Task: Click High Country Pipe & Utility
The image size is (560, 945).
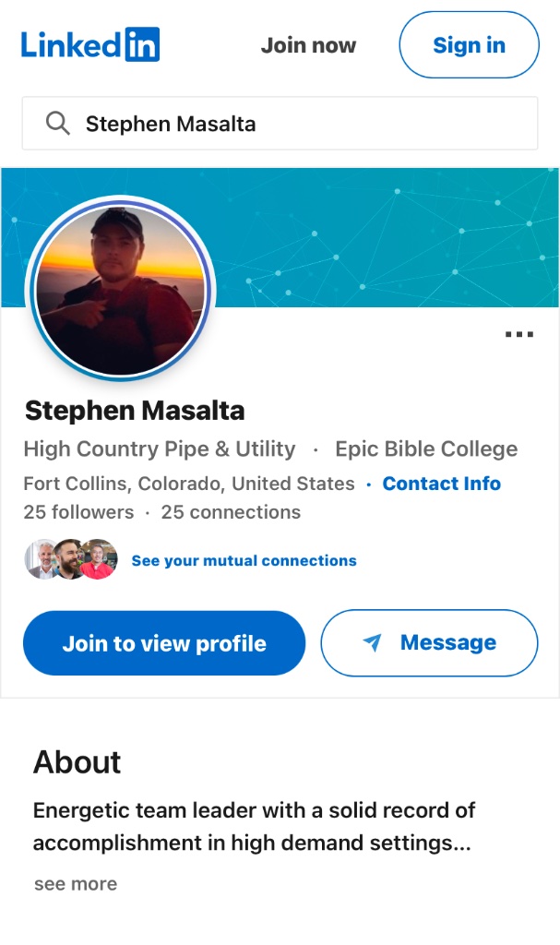Action: pos(160,449)
